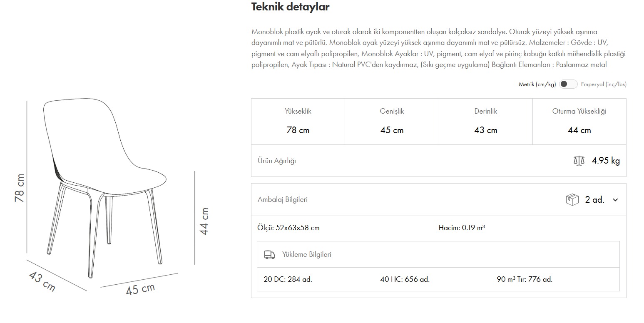The height and width of the screenshot is (323, 644).
Task: Click the 20 DC: 284 ad. entry
Action: click(x=288, y=279)
